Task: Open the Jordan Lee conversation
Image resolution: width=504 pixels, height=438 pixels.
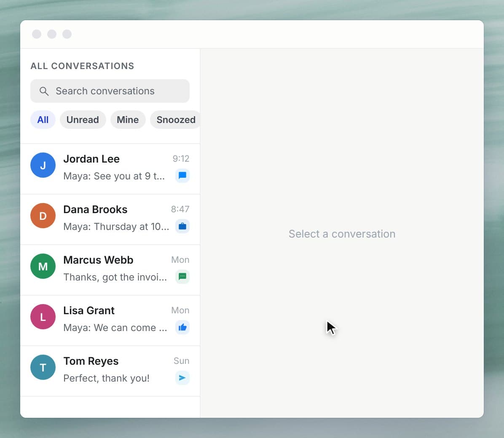Action: (x=110, y=169)
